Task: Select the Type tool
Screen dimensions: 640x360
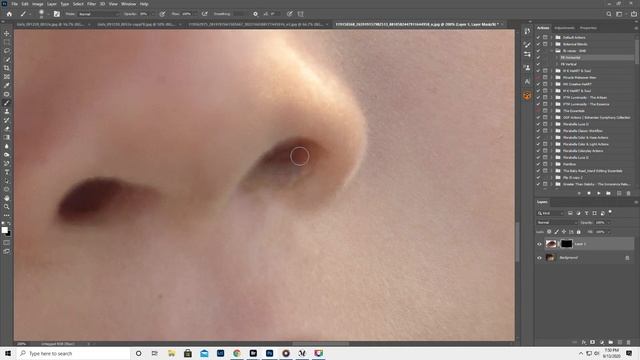Action: point(7,172)
